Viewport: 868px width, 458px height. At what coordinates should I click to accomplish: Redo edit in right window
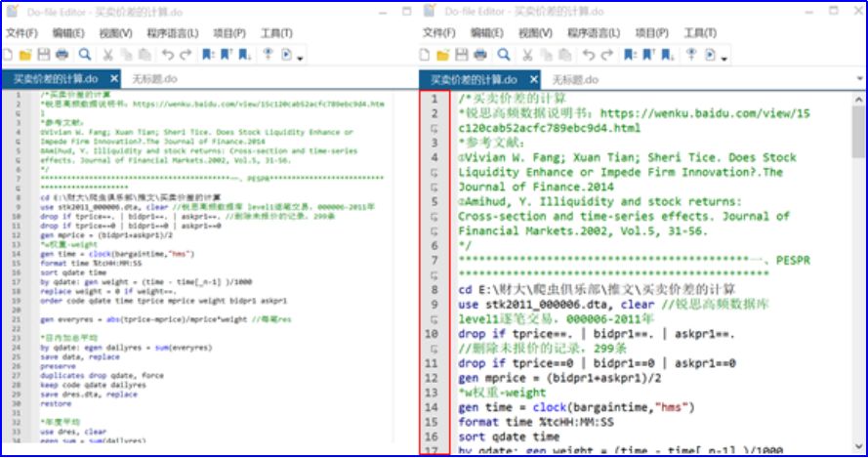(607, 55)
